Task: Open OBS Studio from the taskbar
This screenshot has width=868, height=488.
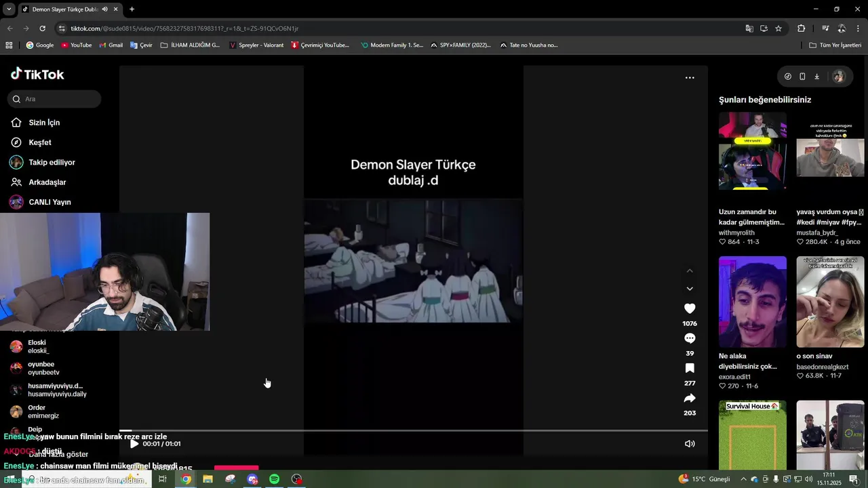Action: [x=296, y=479]
